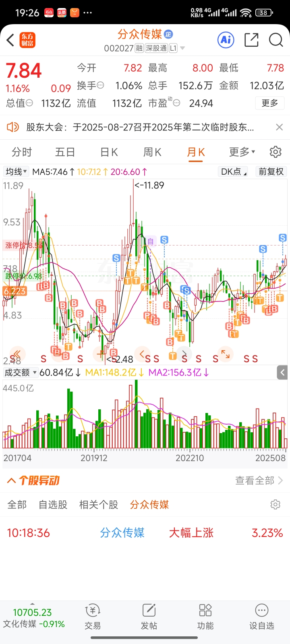Open the Ai assistant icon
The image size is (290, 644).
point(226,39)
